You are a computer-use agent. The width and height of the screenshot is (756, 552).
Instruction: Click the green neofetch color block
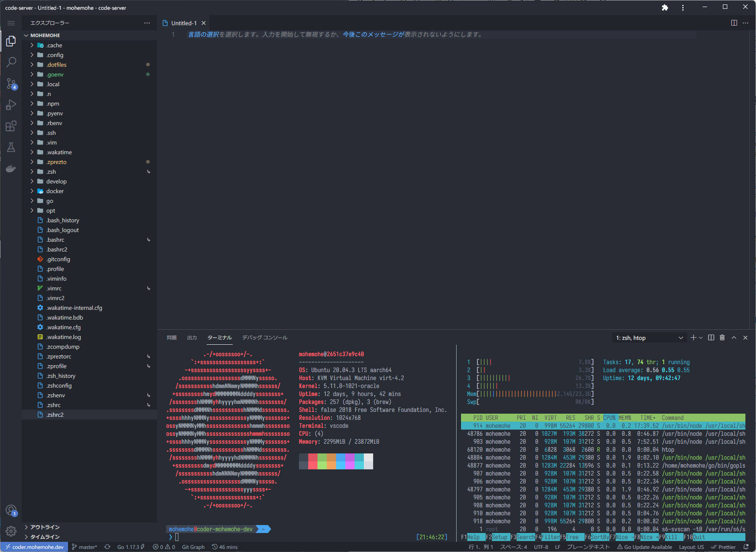coord(322,461)
